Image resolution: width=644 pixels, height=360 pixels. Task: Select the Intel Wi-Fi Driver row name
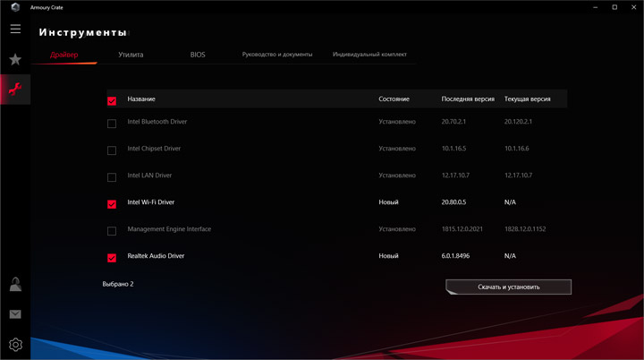pos(151,202)
